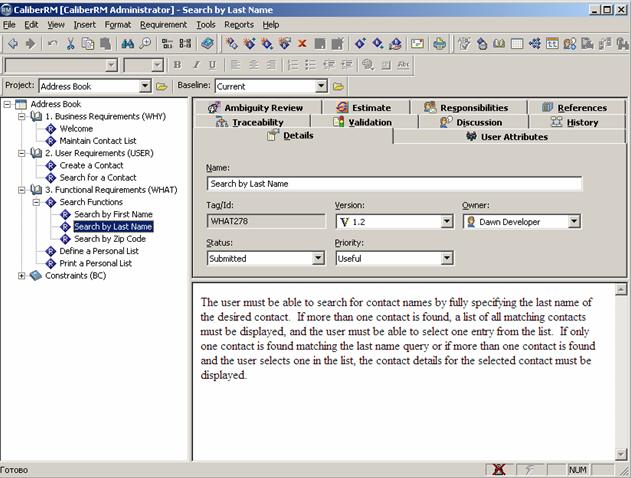Viewport: 631px width, 478px height.
Task: Click the Underline formatting button
Action: 212,65
